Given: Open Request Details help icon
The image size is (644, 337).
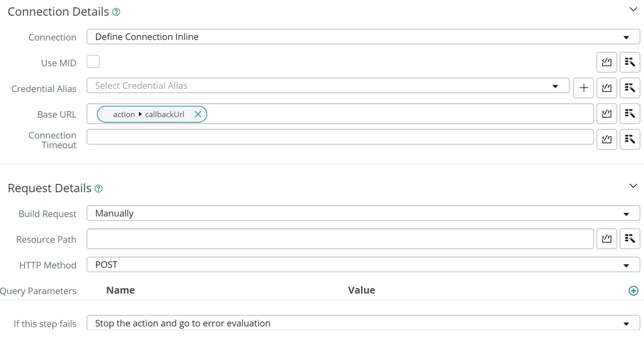Looking at the screenshot, I should pos(98,189).
